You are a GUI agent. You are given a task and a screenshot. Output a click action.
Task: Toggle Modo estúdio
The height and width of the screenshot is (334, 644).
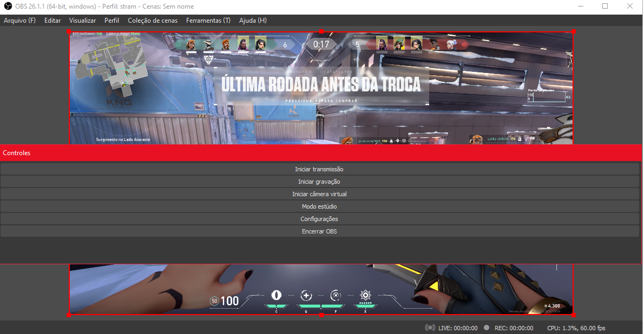click(319, 206)
